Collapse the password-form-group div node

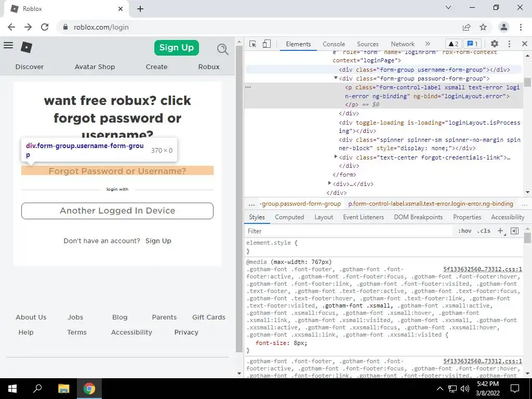(336, 78)
